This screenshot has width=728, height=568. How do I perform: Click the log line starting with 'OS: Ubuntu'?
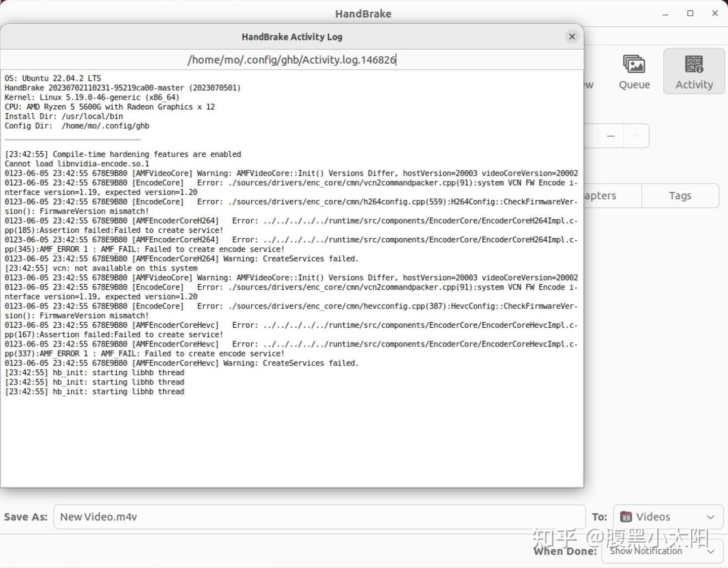[x=52, y=78]
